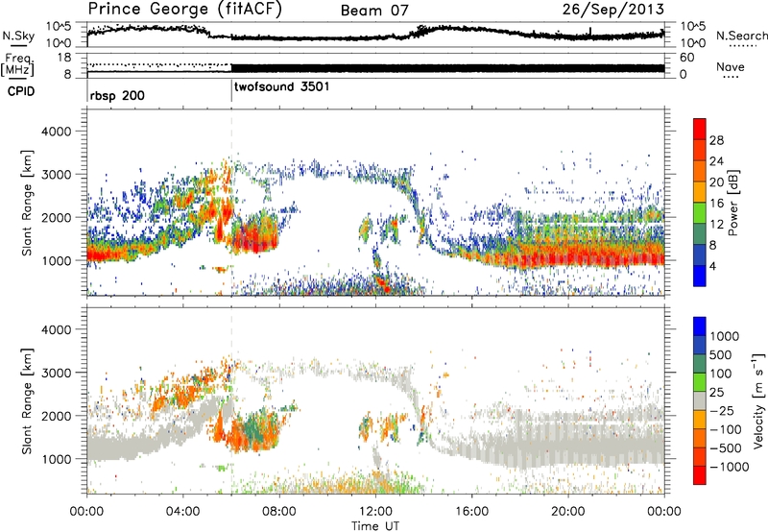Viewport: 768px width, 532px height.
Task: Pick the gray segment of Velocity colorbar
Action: pos(700,400)
